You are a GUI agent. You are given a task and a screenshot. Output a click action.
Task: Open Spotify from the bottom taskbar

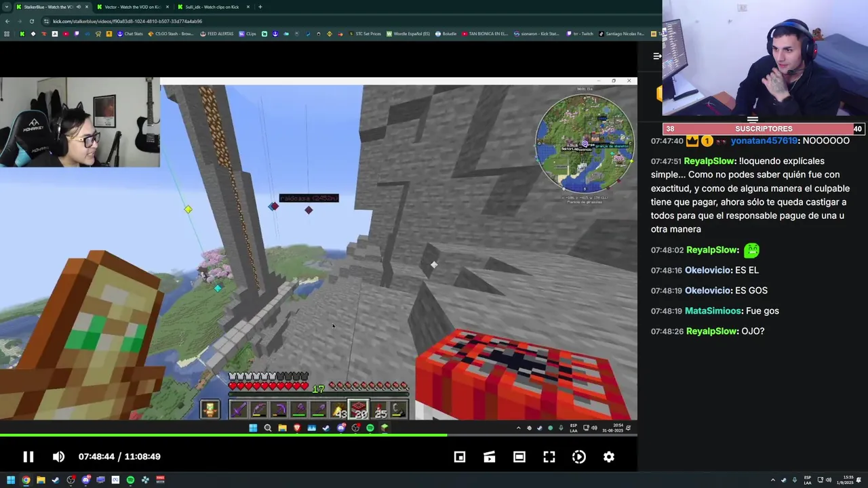tap(130, 480)
